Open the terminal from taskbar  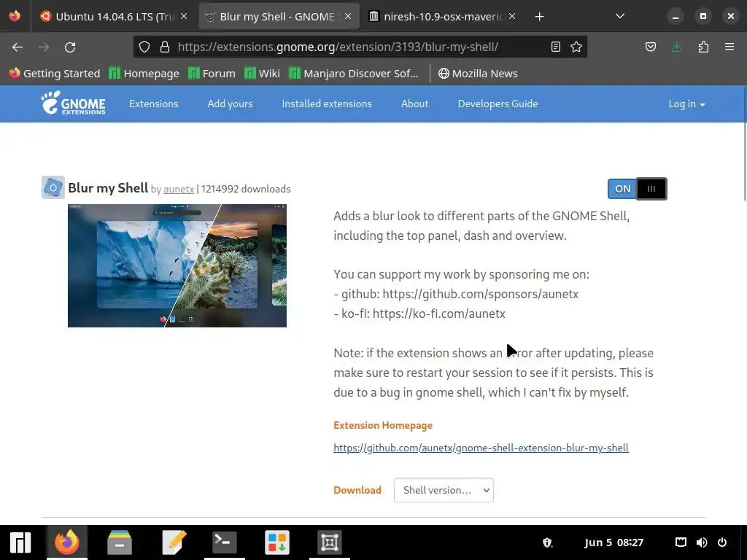point(225,542)
